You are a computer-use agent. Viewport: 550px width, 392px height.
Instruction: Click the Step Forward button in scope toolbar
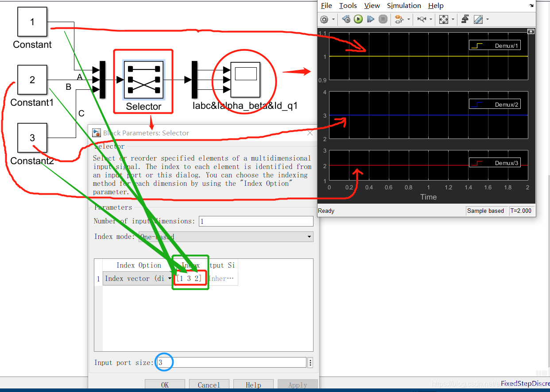[x=371, y=19]
